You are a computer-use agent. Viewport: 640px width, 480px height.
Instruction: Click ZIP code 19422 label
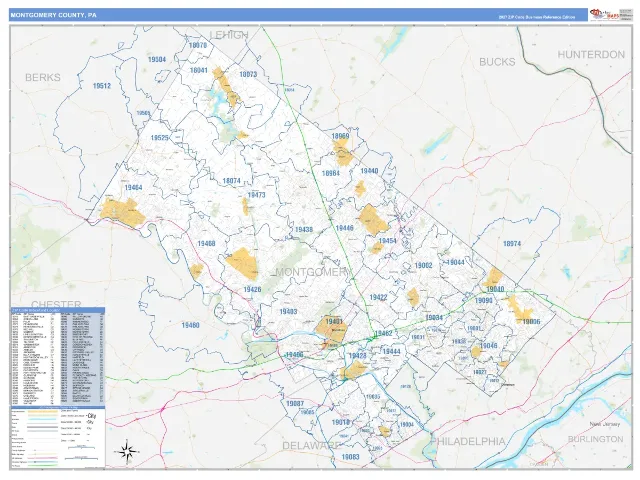(378, 297)
